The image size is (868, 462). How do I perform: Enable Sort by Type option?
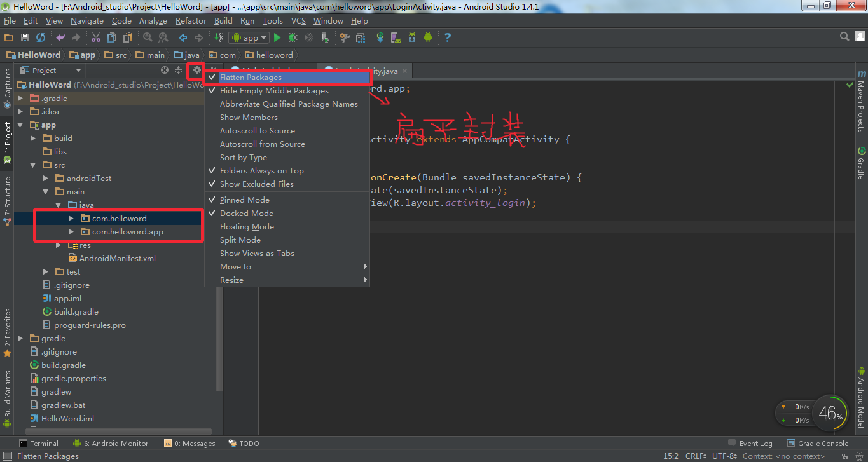pyautogui.click(x=287, y=158)
